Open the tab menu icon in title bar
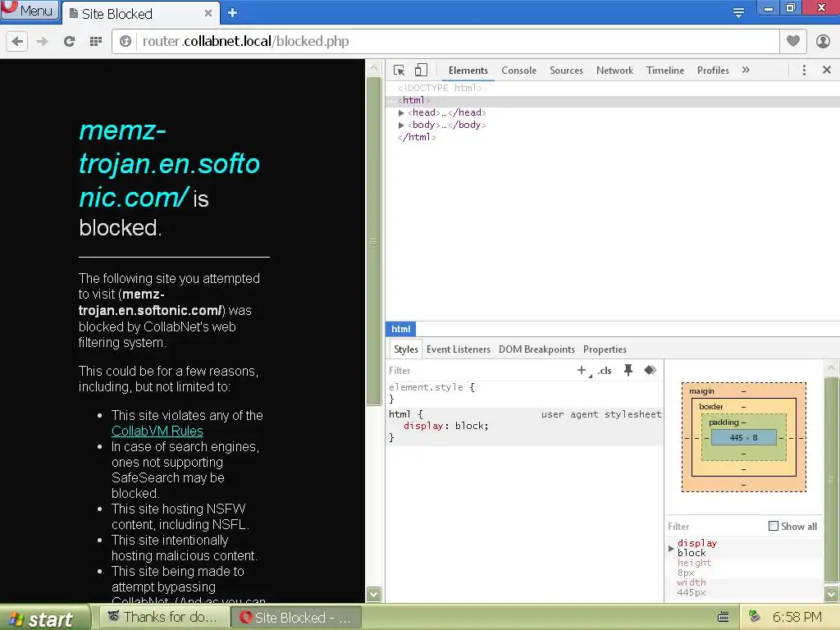Viewport: 840px width, 630px height. click(738, 12)
